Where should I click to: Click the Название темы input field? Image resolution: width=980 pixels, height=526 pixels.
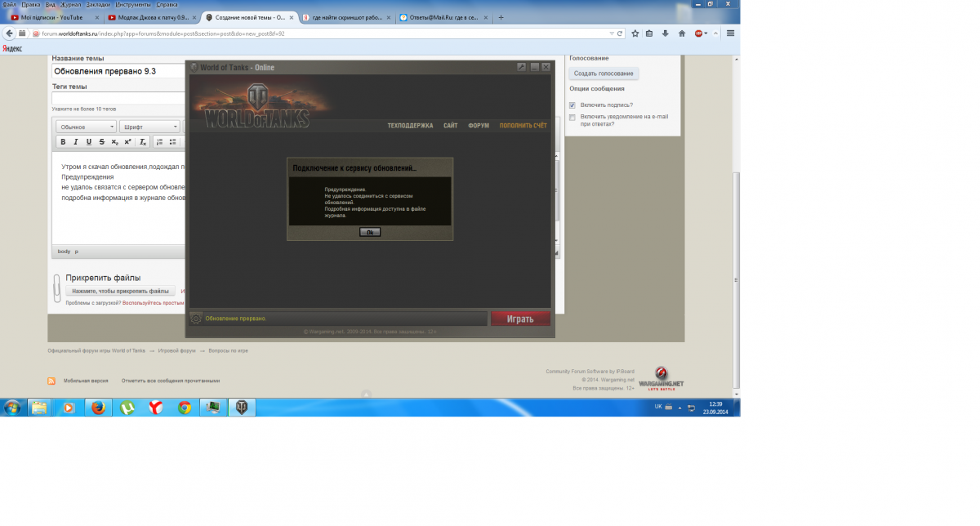pyautogui.click(x=120, y=71)
